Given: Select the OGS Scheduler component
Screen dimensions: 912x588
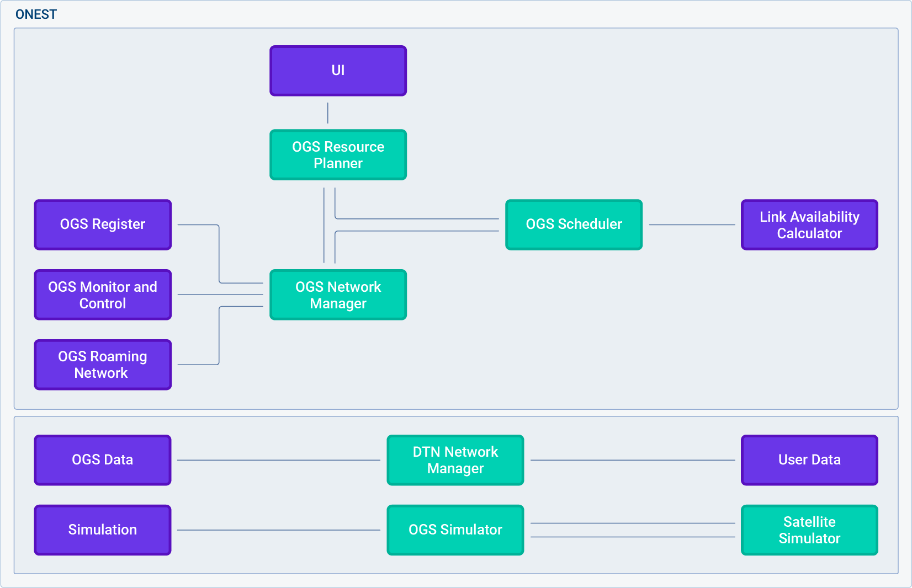Looking at the screenshot, I should pos(574,224).
